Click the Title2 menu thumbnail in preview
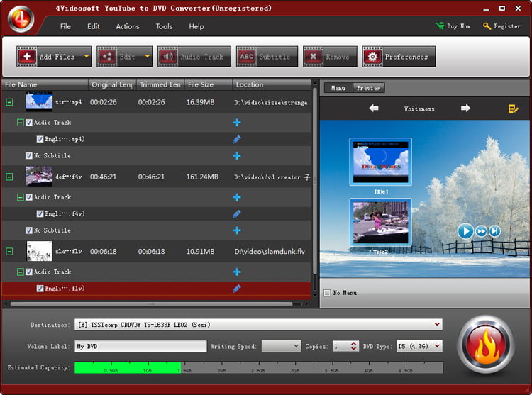The width and height of the screenshot is (532, 395). coord(380,222)
